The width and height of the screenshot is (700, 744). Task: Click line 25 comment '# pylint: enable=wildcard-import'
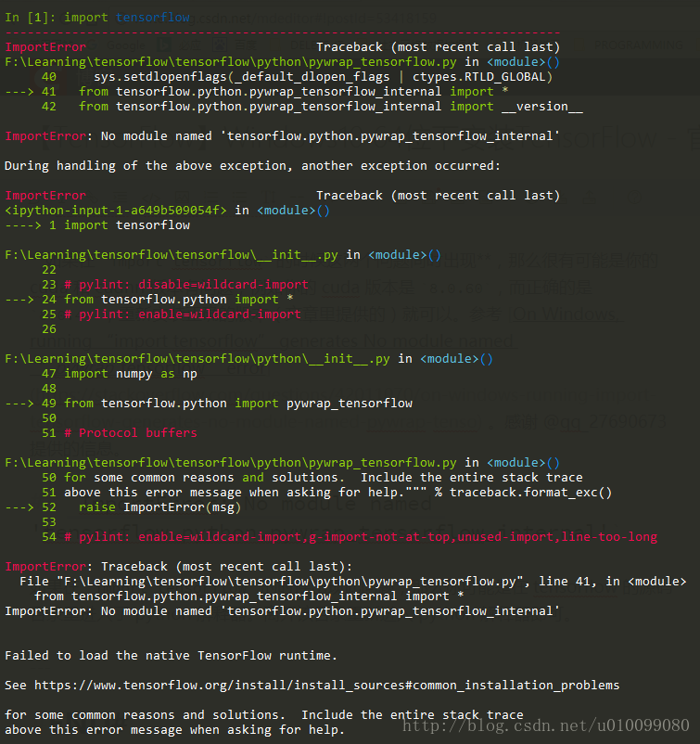(183, 314)
